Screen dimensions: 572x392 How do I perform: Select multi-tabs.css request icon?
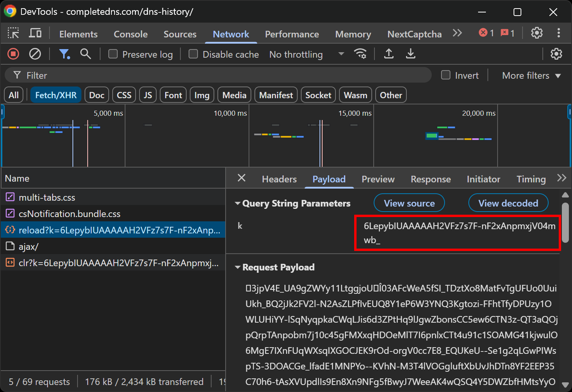tap(10, 197)
